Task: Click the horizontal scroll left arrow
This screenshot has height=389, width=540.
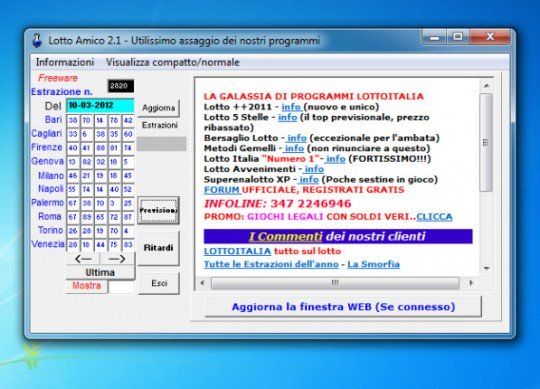Action: click(x=202, y=283)
